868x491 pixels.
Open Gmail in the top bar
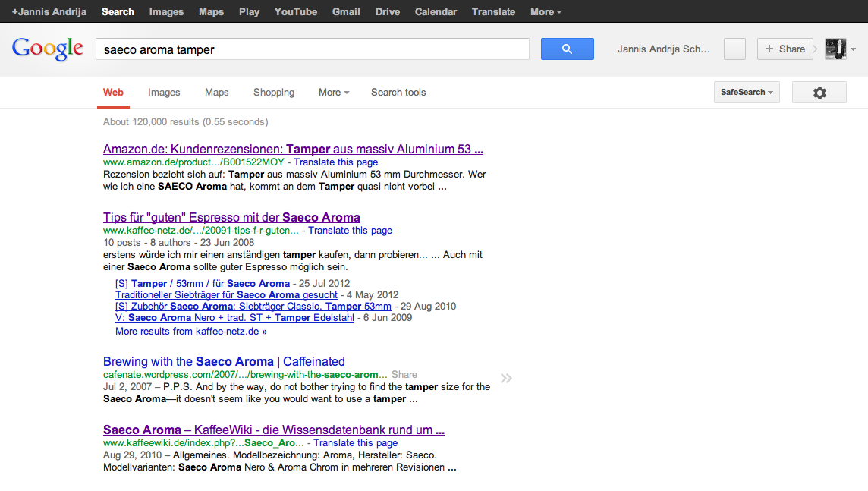[346, 11]
